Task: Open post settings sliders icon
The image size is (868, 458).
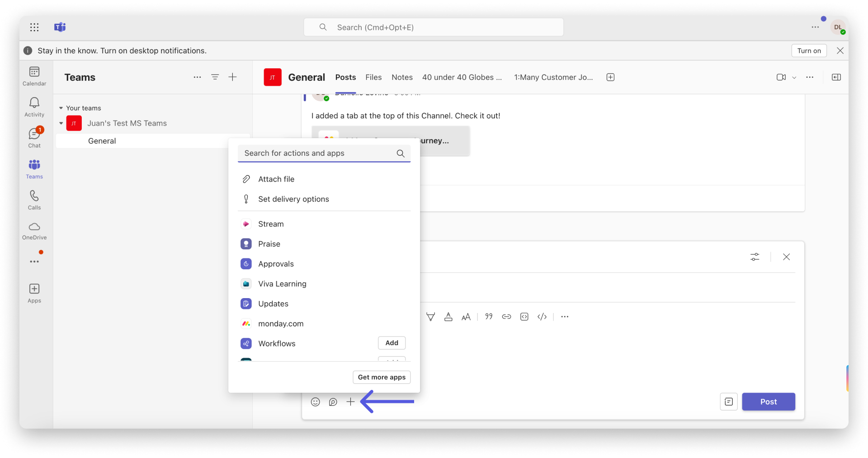Action: (x=755, y=257)
